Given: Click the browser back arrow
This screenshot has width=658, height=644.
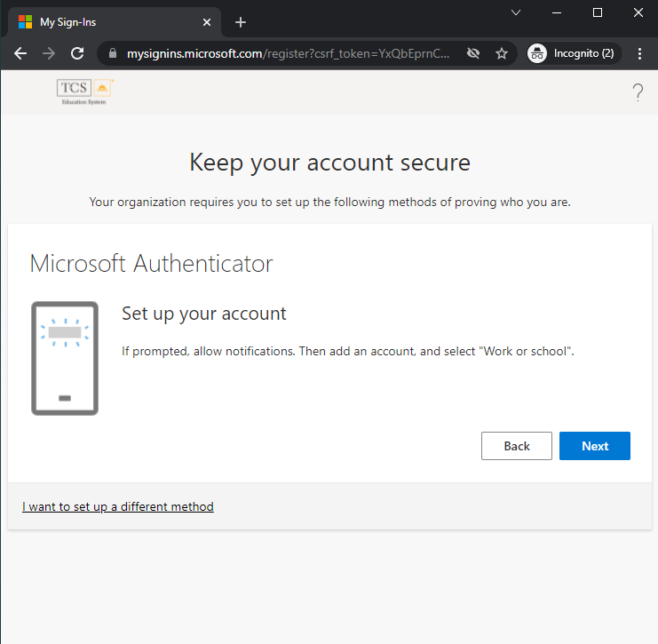Looking at the screenshot, I should pyautogui.click(x=20, y=53).
